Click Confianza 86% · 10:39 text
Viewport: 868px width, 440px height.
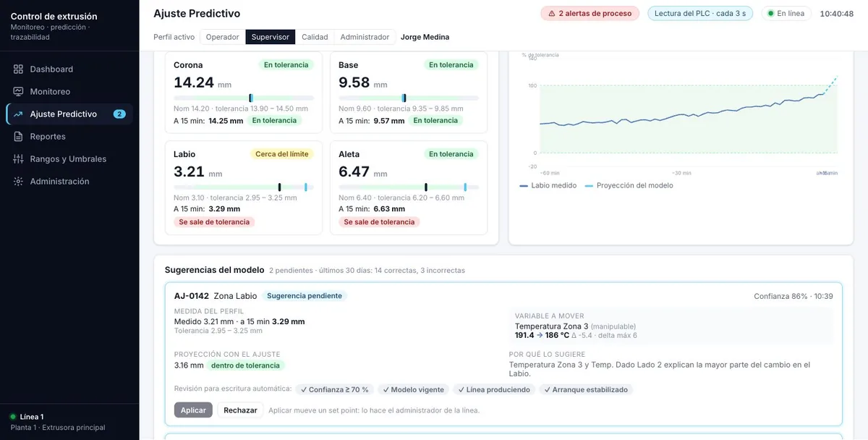[793, 297]
